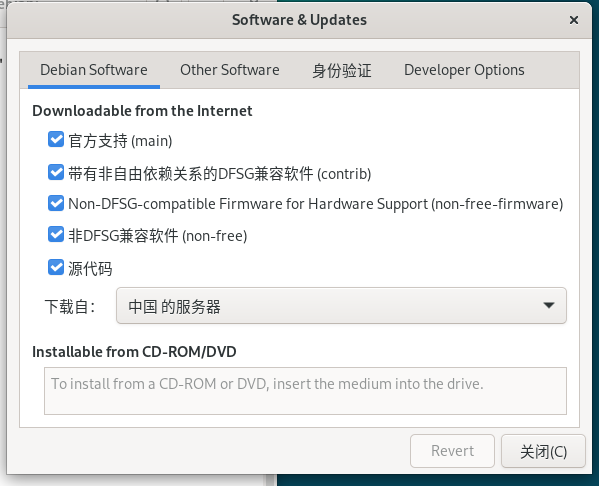Click the 官方支持 (main) label text
The height and width of the screenshot is (486, 599).
tap(120, 141)
